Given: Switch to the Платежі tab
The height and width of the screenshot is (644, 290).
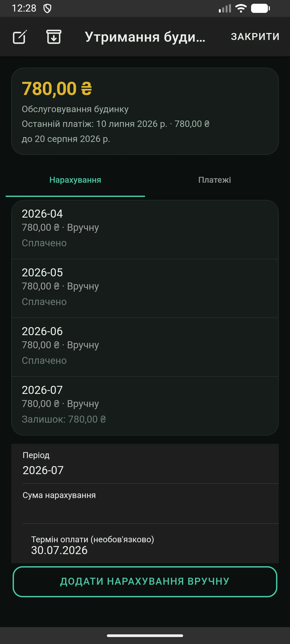Looking at the screenshot, I should [215, 180].
